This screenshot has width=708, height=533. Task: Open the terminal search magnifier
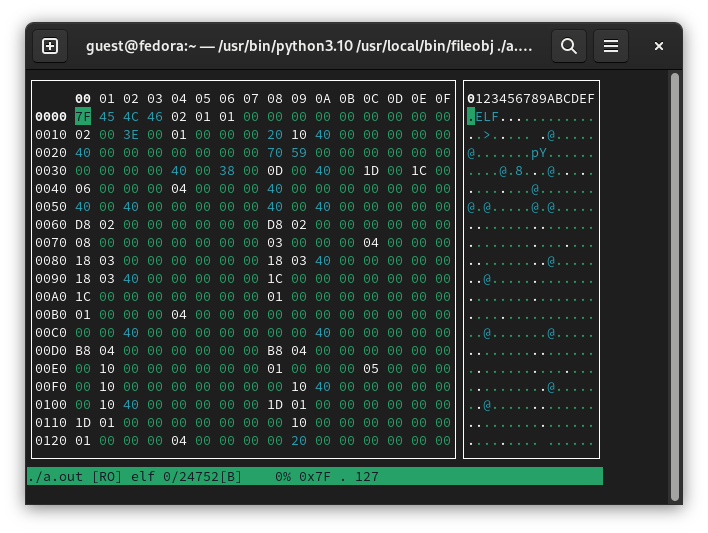[568, 46]
